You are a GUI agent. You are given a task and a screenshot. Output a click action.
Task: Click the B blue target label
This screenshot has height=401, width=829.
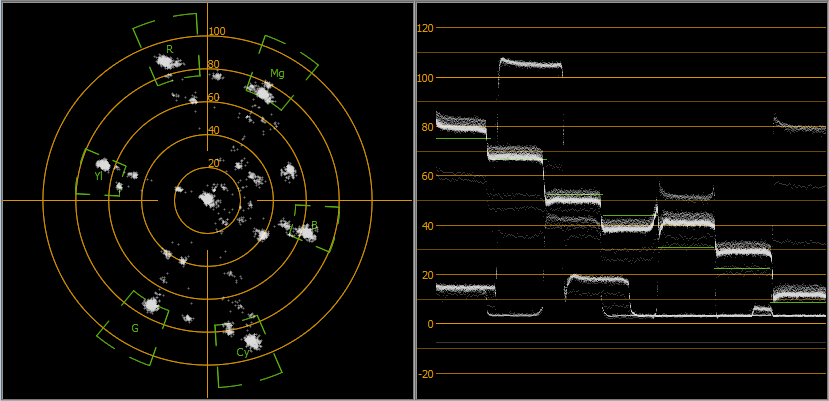point(315,225)
